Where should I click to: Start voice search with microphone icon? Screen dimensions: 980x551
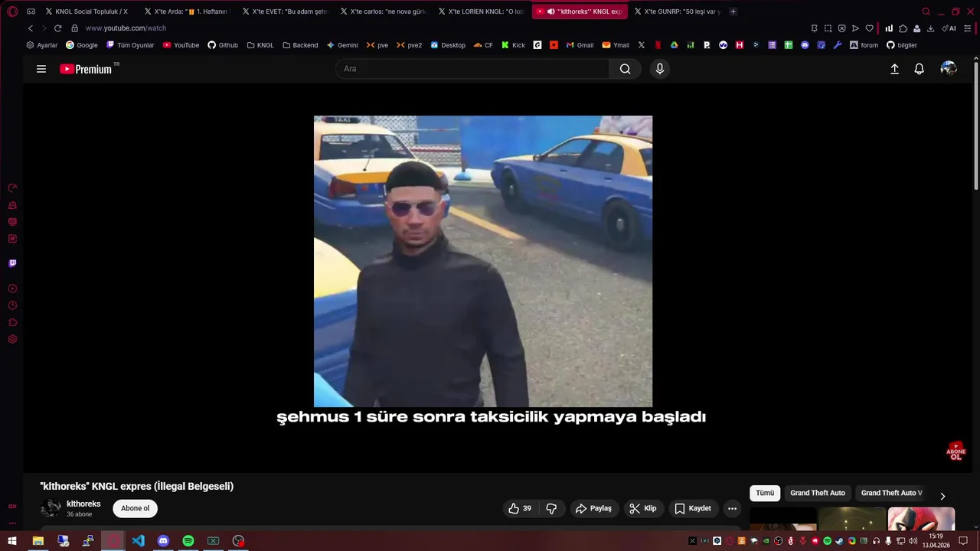point(660,69)
